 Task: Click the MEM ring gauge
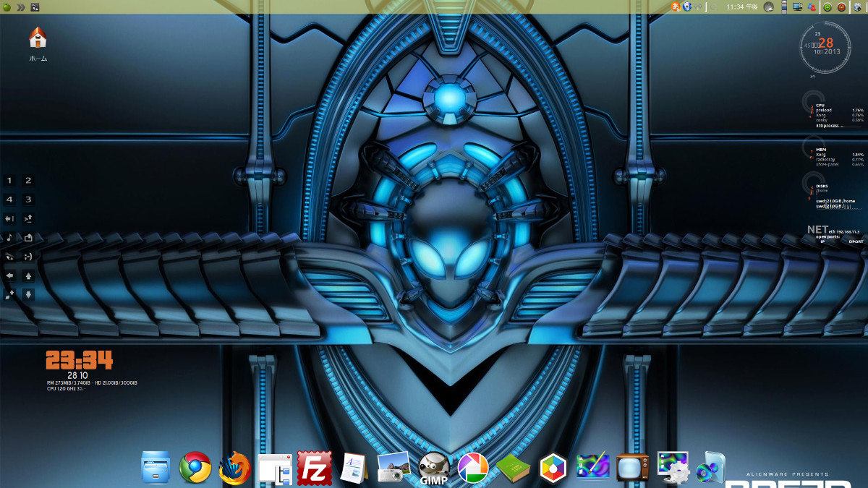click(x=813, y=147)
